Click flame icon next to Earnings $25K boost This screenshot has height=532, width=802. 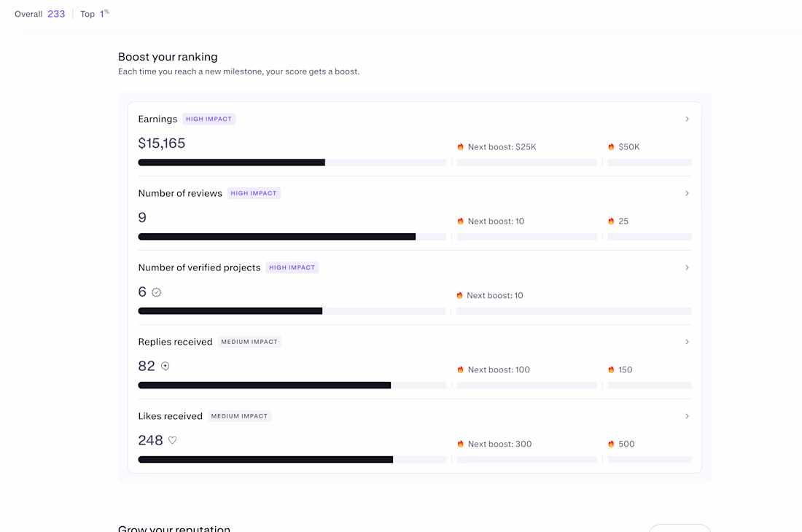(461, 147)
